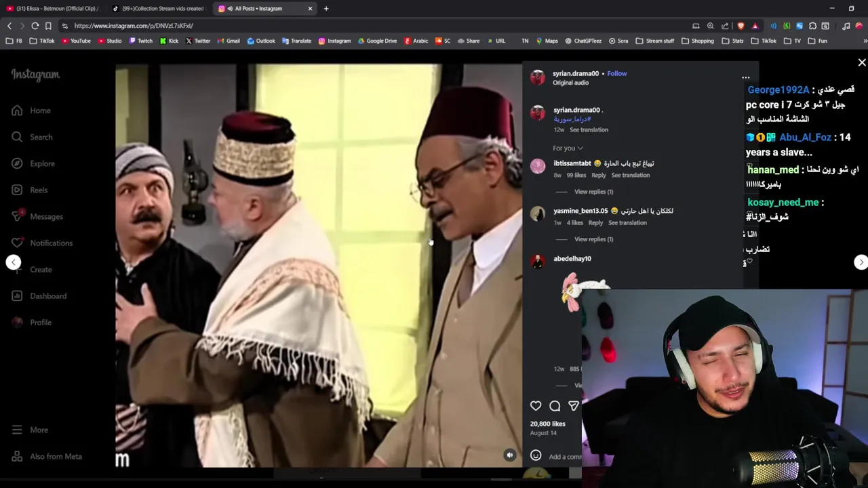Screen dimensions: 868x488
Task: Open Reels from the sidebar
Action: point(30,190)
